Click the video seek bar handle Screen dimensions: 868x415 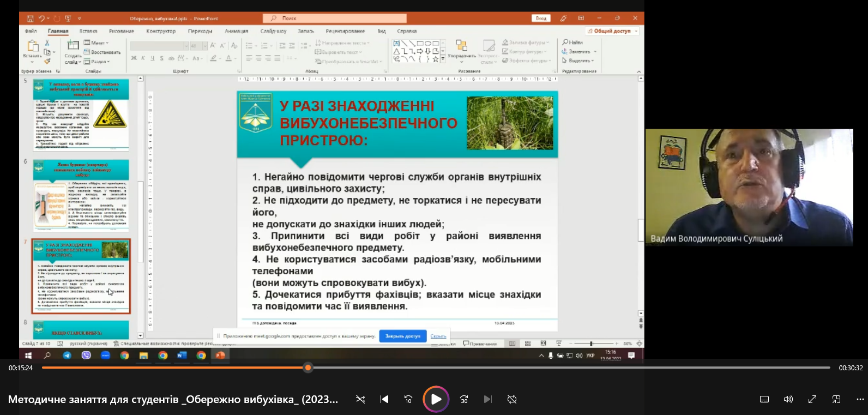point(308,368)
